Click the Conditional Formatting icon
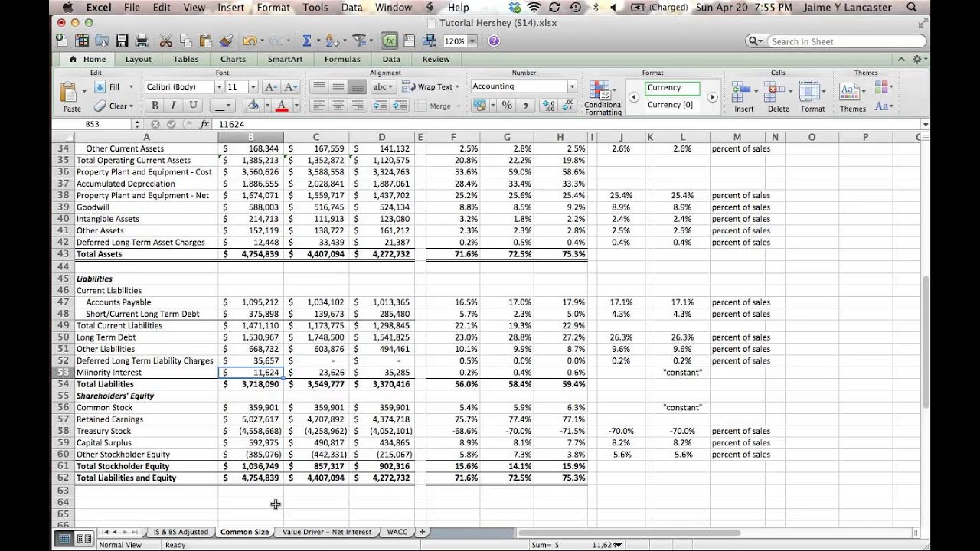 [599, 92]
